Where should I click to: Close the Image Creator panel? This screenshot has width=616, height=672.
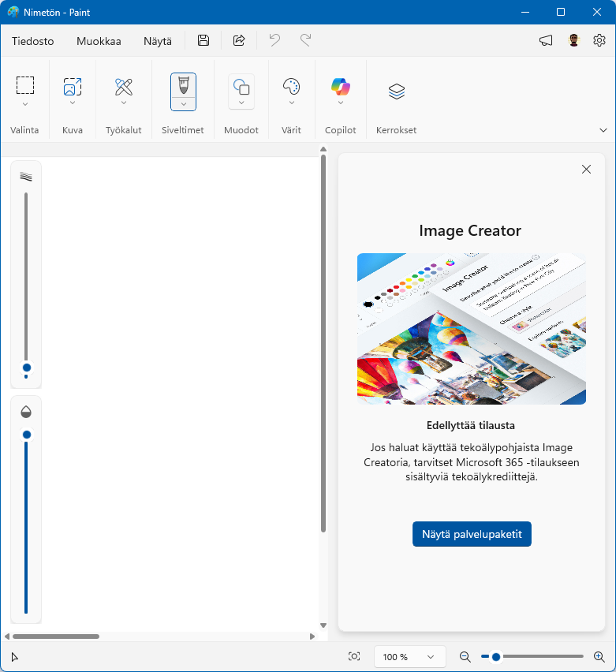(x=586, y=170)
